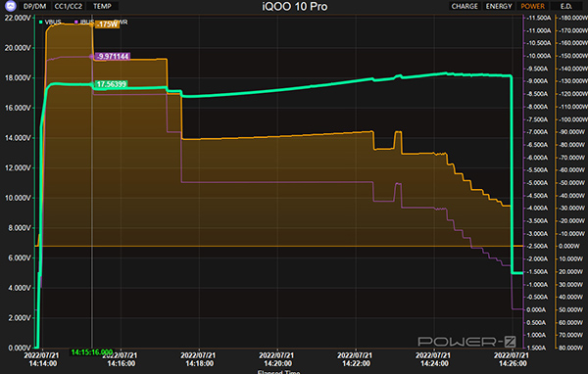
Task: Click the -9.971144 current cursor label
Action: coord(113,56)
